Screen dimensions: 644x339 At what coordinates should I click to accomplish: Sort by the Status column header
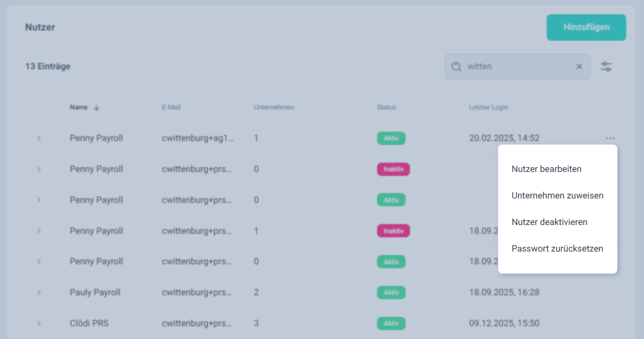[x=386, y=107]
